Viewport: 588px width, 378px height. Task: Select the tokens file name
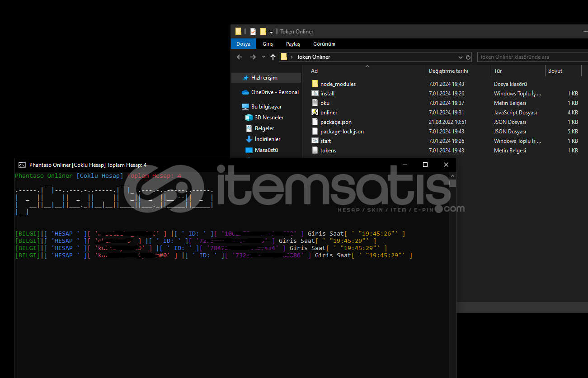(329, 151)
